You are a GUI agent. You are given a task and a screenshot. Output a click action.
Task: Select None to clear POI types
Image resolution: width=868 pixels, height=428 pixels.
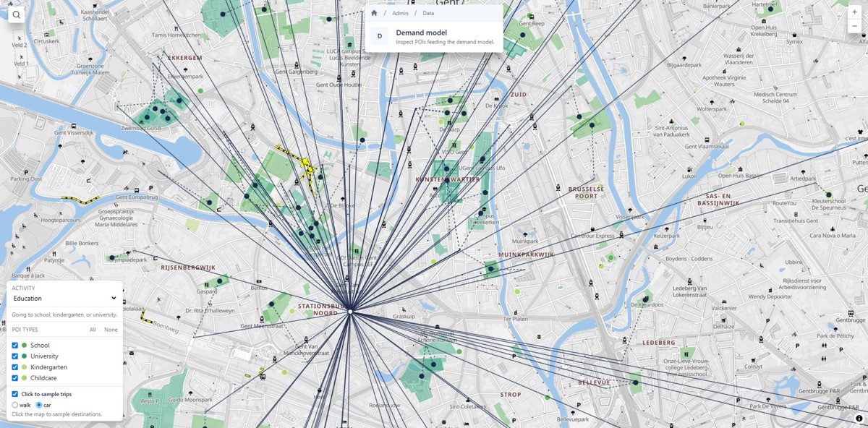(x=111, y=330)
